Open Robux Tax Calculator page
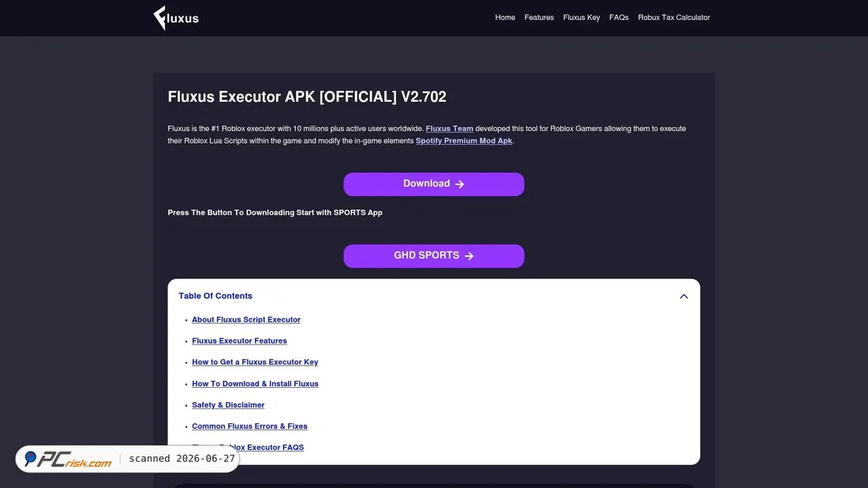The image size is (868, 488). (x=674, y=17)
